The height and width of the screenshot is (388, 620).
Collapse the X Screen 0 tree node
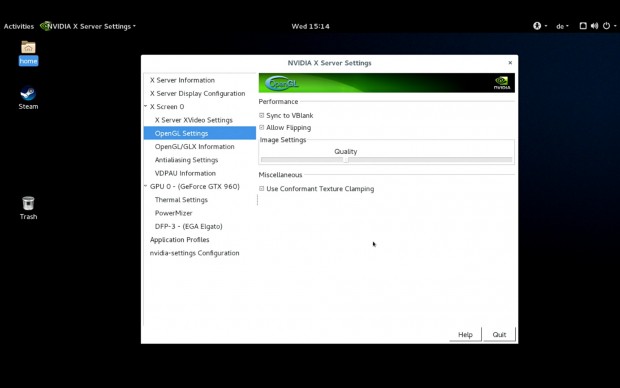pos(146,106)
